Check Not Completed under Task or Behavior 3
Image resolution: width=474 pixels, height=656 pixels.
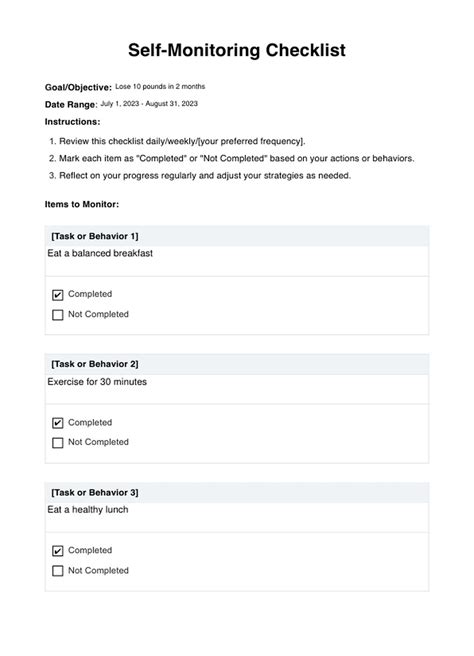point(57,571)
